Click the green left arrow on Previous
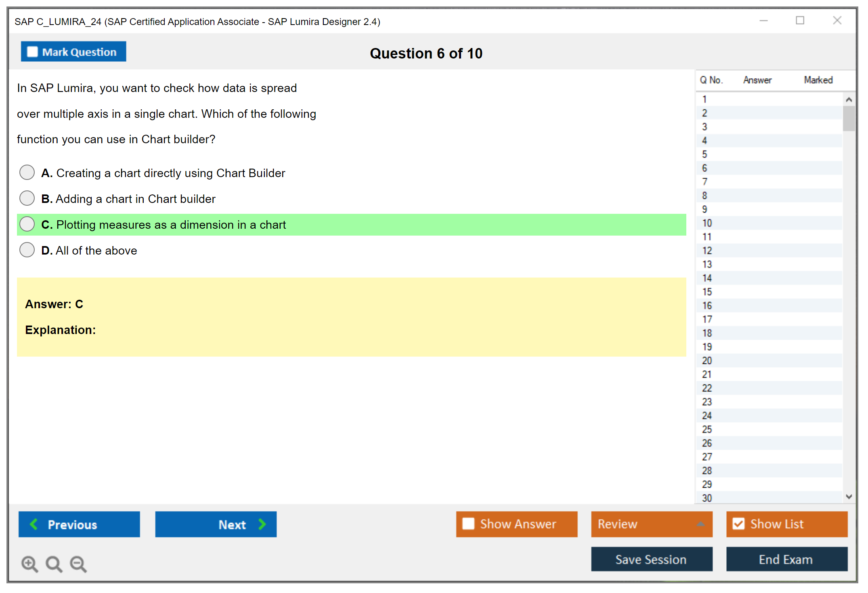The image size is (868, 593). pyautogui.click(x=34, y=524)
